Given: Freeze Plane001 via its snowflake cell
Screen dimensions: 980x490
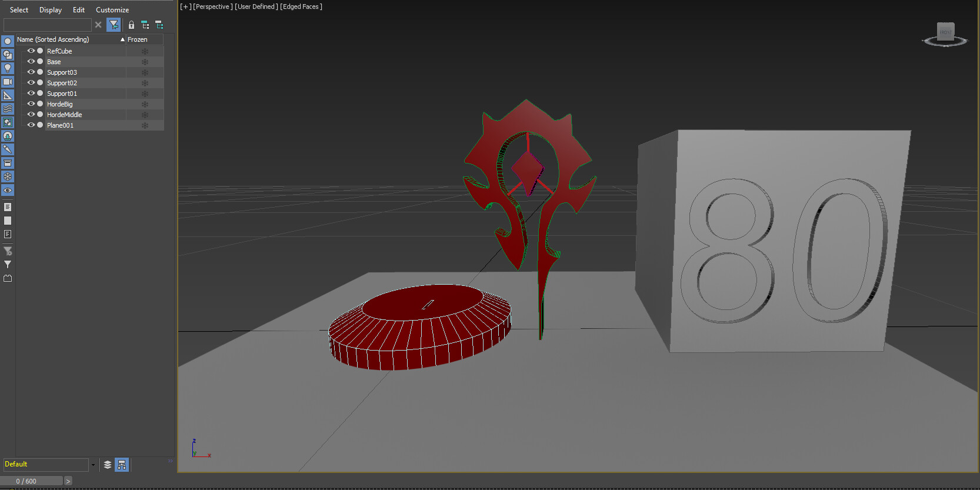Looking at the screenshot, I should 145,125.
